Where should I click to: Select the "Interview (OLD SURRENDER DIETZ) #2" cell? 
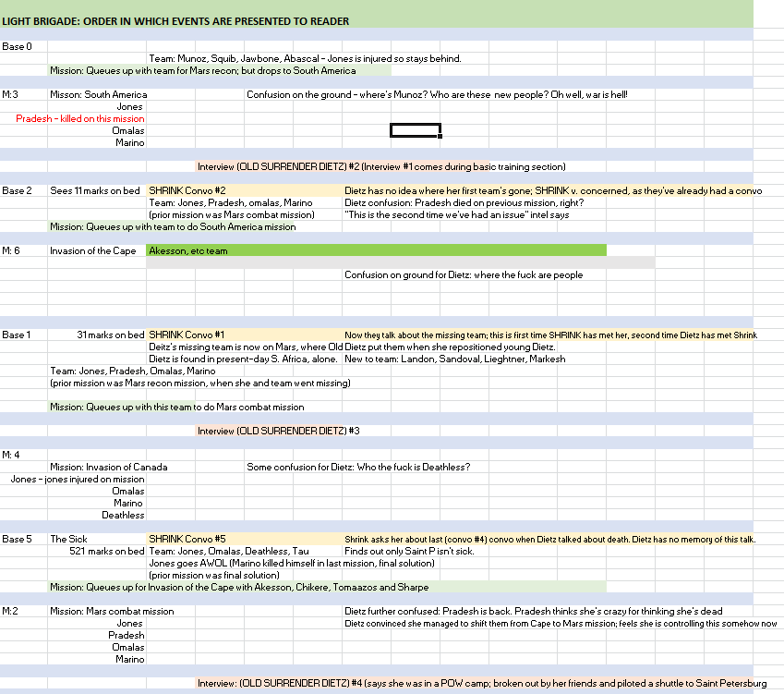point(380,166)
